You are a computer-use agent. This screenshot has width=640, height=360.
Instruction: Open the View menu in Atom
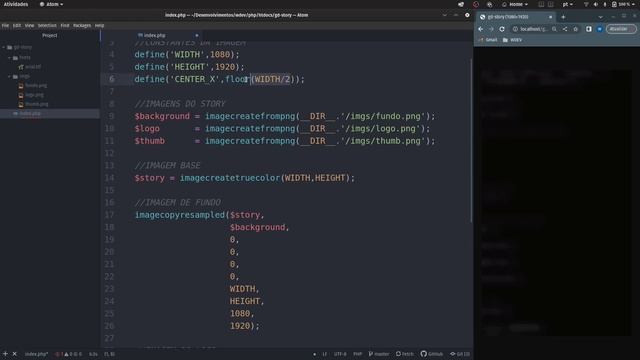pyautogui.click(x=29, y=25)
